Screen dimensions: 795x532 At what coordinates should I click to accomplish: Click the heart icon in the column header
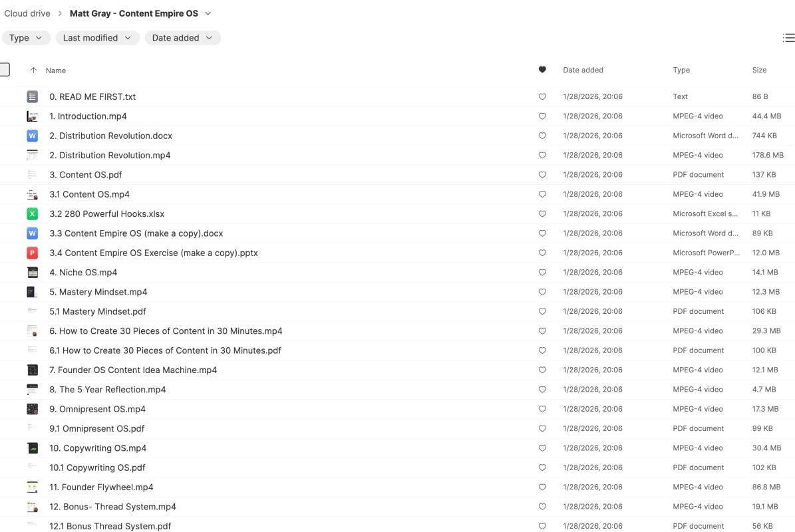[x=542, y=70]
